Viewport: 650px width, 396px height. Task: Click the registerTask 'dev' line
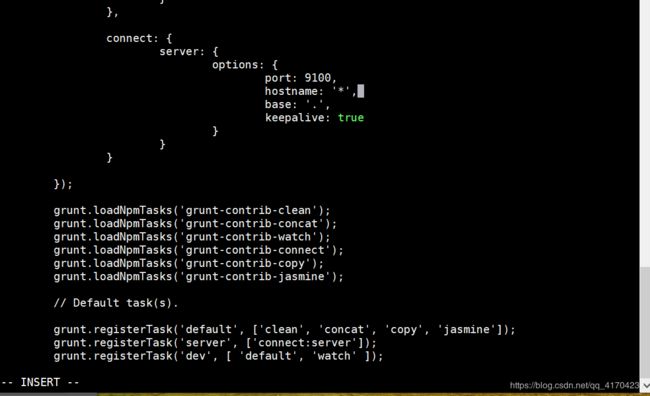(x=218, y=356)
